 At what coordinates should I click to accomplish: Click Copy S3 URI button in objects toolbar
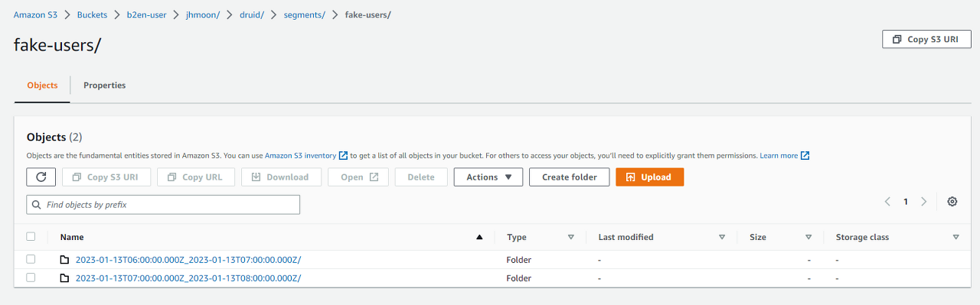106,177
